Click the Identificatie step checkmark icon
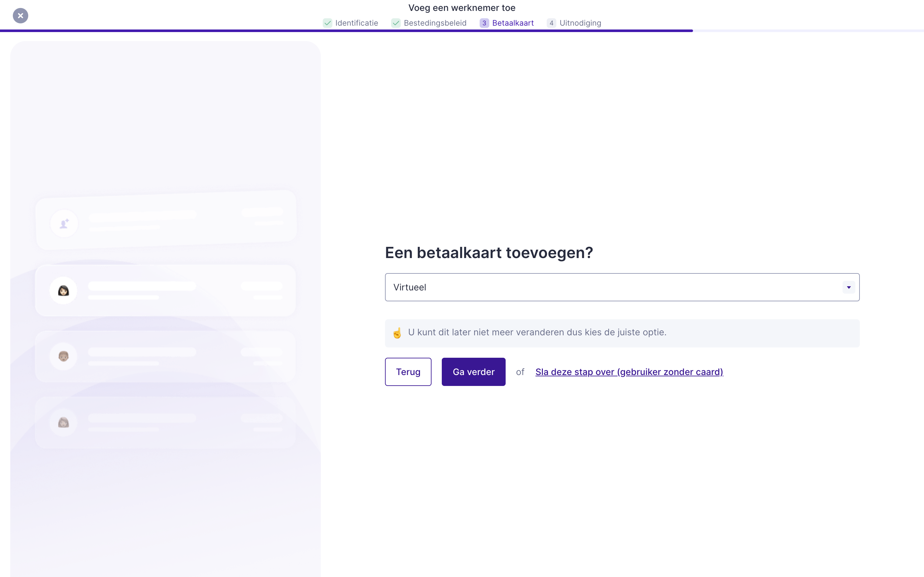924x577 pixels. click(327, 23)
